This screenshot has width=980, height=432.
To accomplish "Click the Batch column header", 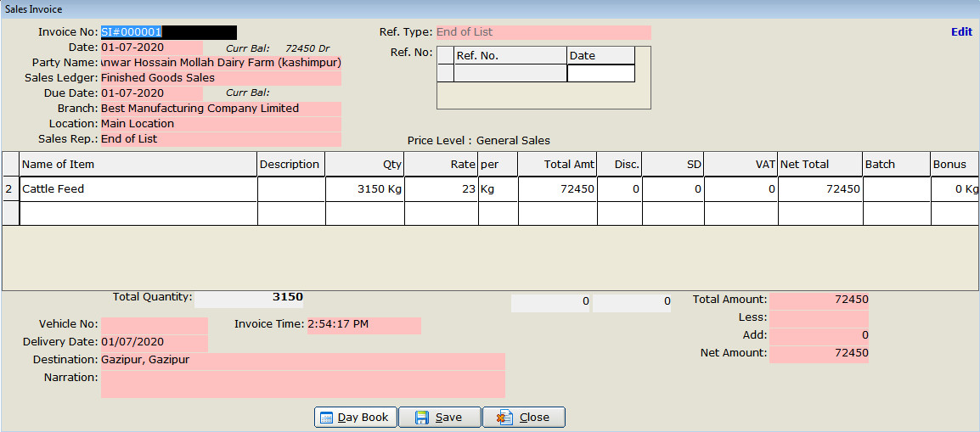I will (897, 164).
